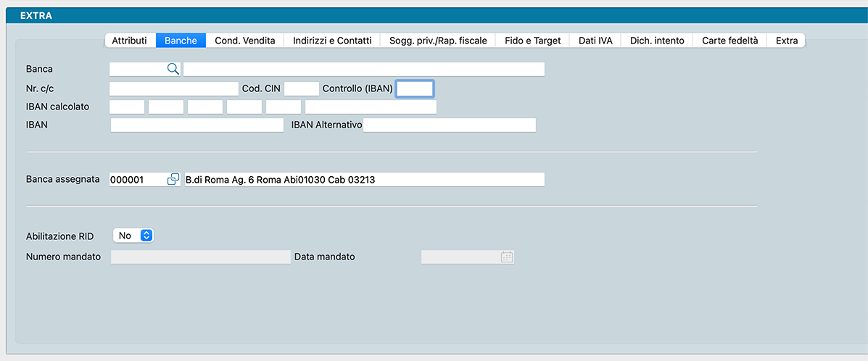Click the Nr. c/c input field
868x361 pixels.
tap(173, 88)
